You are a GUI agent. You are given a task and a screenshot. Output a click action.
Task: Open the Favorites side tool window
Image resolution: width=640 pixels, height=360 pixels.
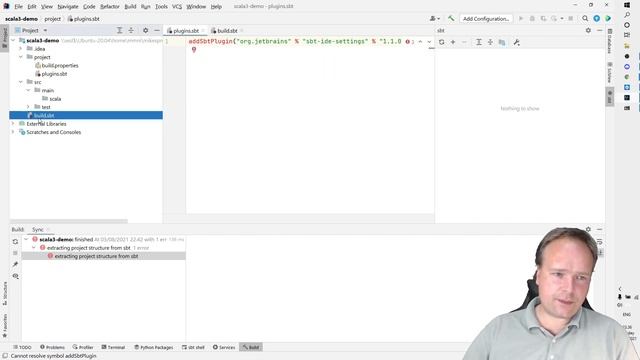coord(5,325)
